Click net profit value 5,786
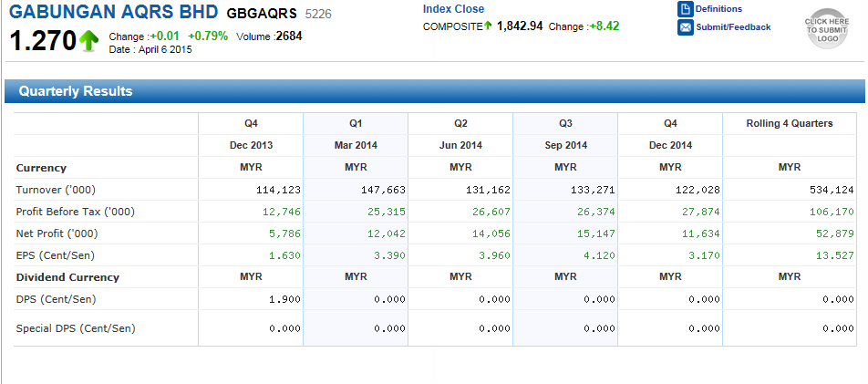 284,234
